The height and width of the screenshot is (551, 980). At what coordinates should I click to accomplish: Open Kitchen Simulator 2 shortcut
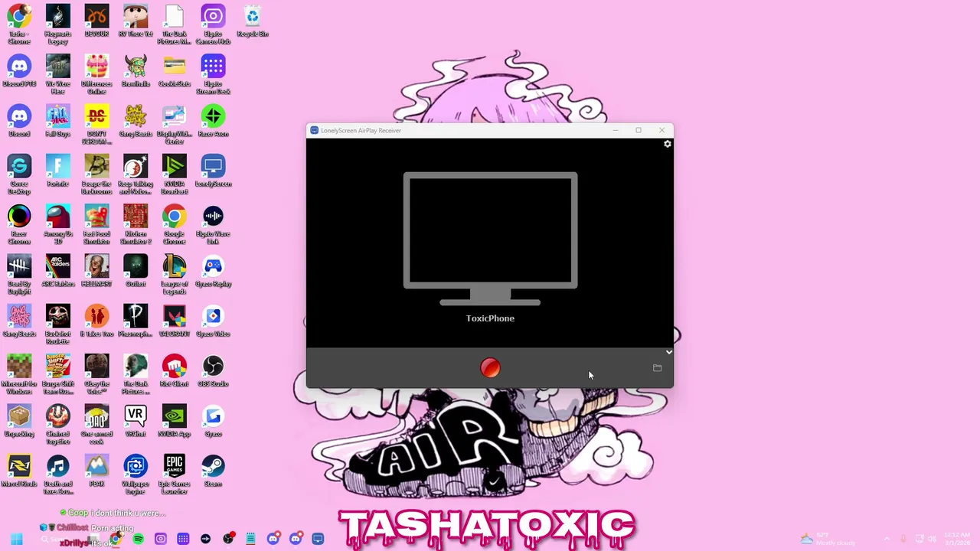(136, 223)
